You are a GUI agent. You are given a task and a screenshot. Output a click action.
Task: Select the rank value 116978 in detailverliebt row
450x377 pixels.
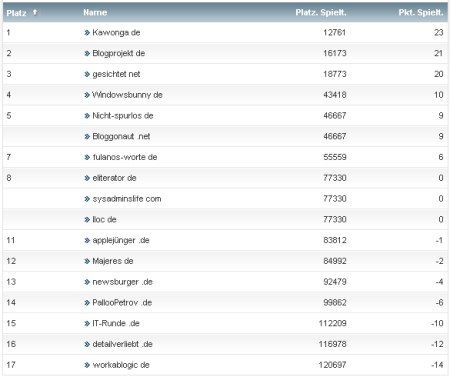click(x=332, y=344)
